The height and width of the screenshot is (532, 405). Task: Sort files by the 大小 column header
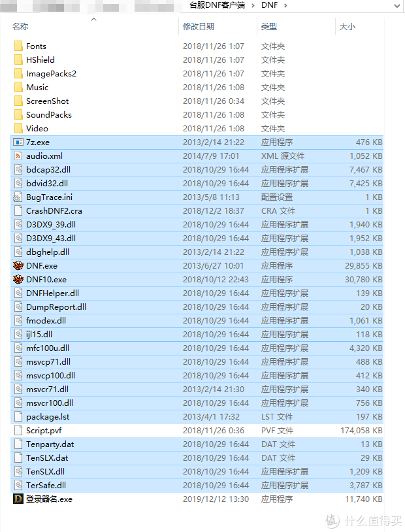[x=348, y=26]
